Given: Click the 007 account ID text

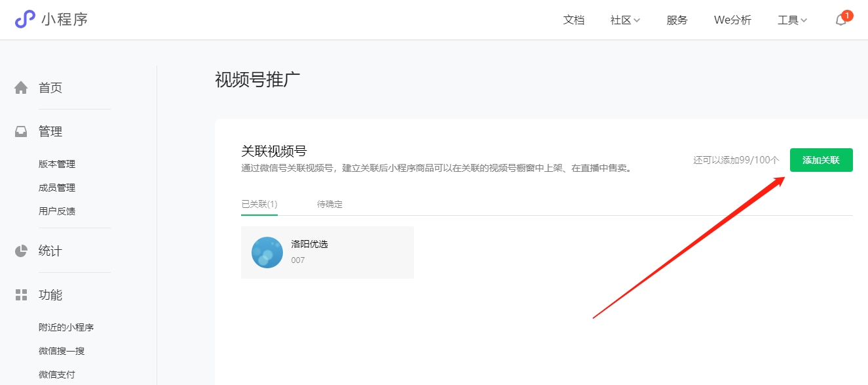Looking at the screenshot, I should pos(298,260).
